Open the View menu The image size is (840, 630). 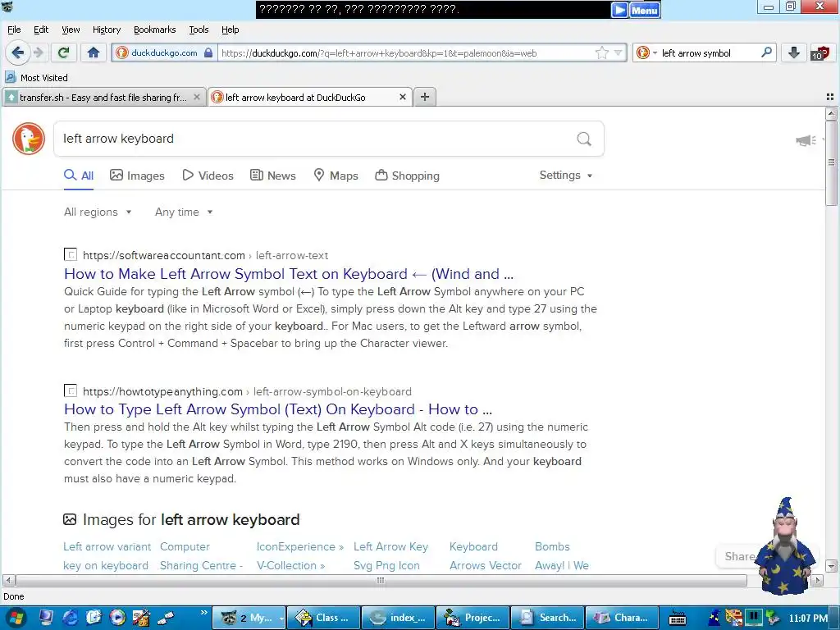pyautogui.click(x=71, y=30)
